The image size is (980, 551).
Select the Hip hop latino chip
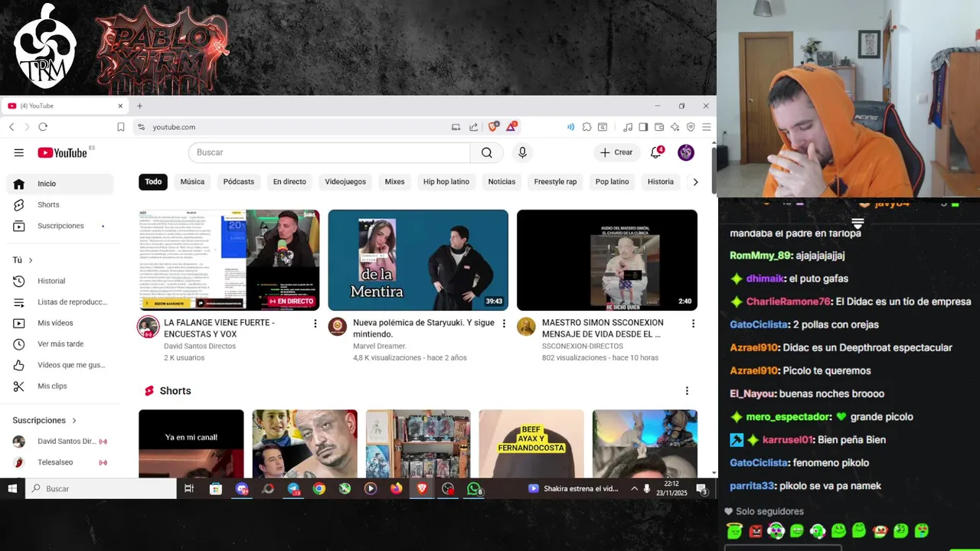(x=446, y=181)
